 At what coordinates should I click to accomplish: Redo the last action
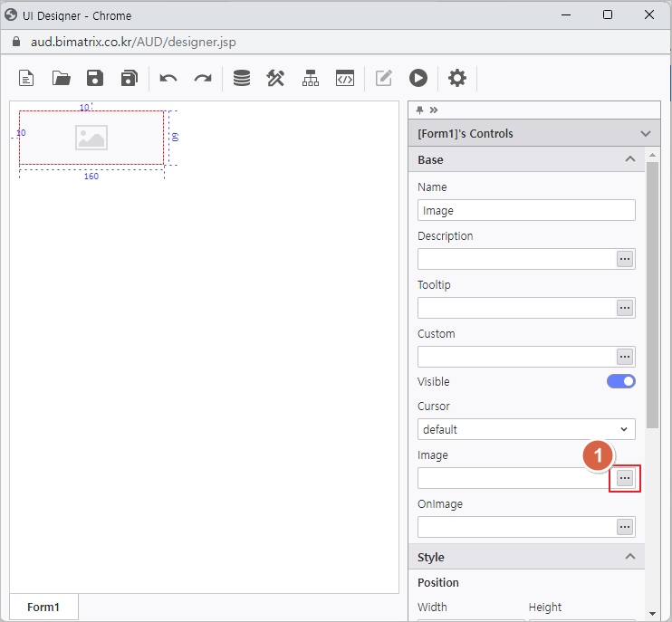[203, 78]
